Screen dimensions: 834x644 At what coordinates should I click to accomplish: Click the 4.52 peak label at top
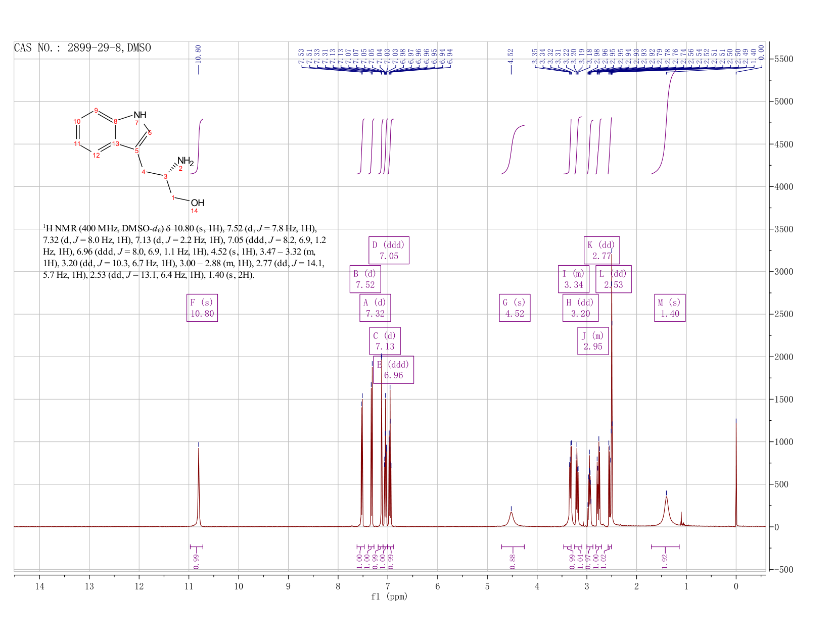point(511,56)
